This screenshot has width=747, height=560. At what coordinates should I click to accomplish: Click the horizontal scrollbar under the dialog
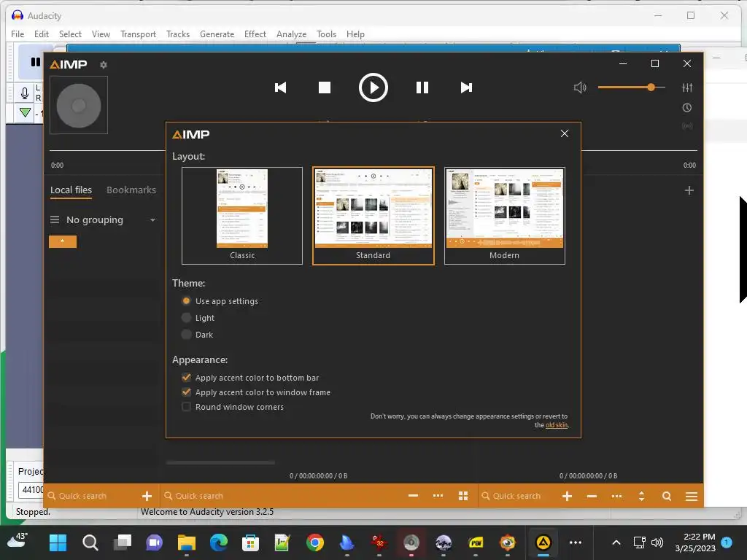[x=220, y=462]
